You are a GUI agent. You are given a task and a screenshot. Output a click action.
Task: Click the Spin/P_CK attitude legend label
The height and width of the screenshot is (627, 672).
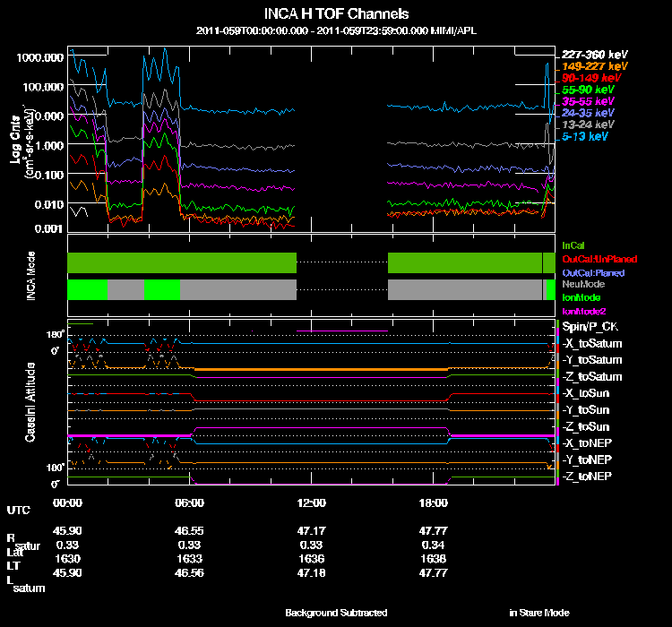588,326
